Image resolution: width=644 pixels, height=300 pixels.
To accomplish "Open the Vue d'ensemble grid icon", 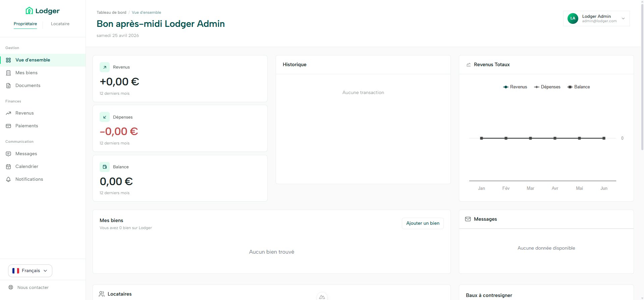I will (8, 60).
